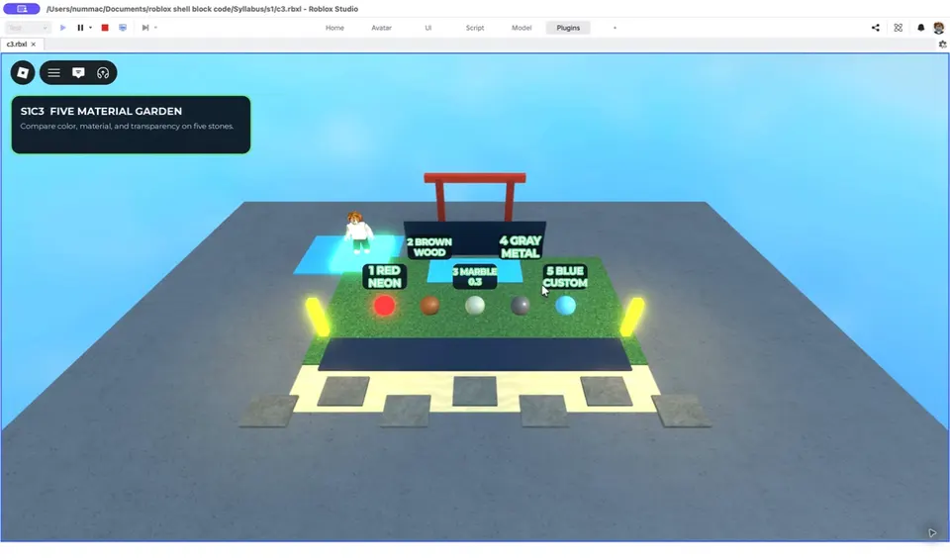Expand the step forward dropdown arrow
The height and width of the screenshot is (560, 950).
[155, 28]
